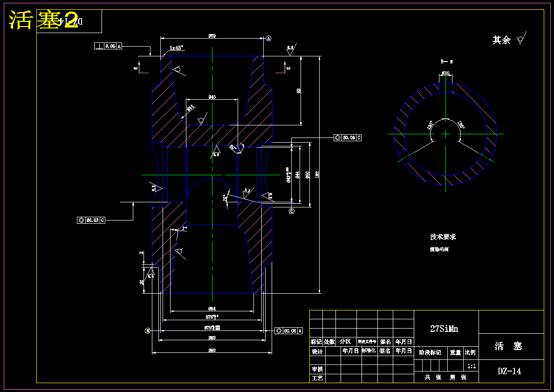Click the "设计" row label
Screen dimensions: 554x392
317,351
